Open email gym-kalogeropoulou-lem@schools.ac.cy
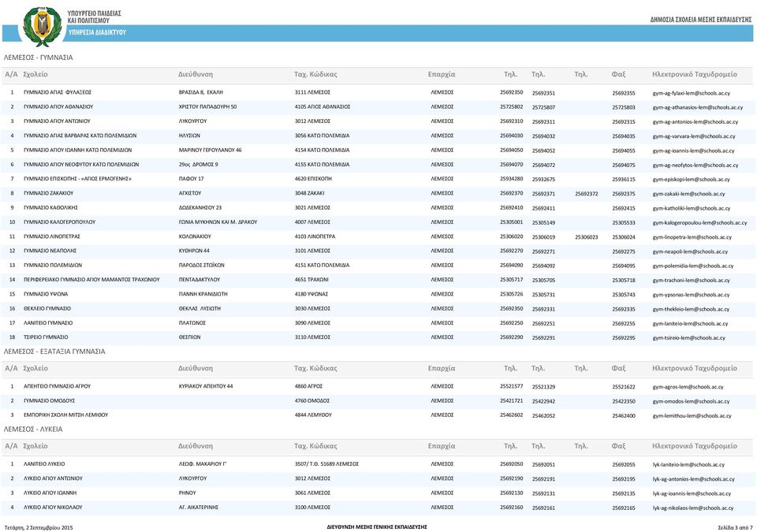Image resolution: width=757 pixels, height=532 pixels. (699, 223)
